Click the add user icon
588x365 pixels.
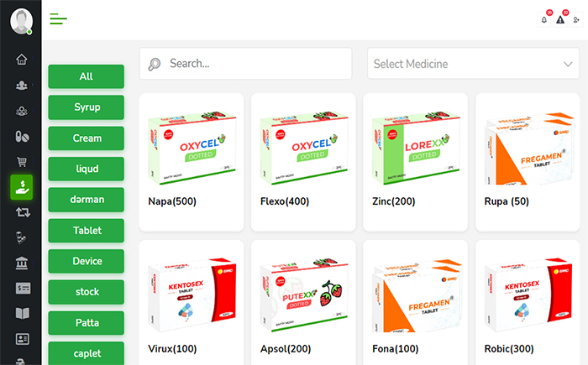(x=575, y=19)
